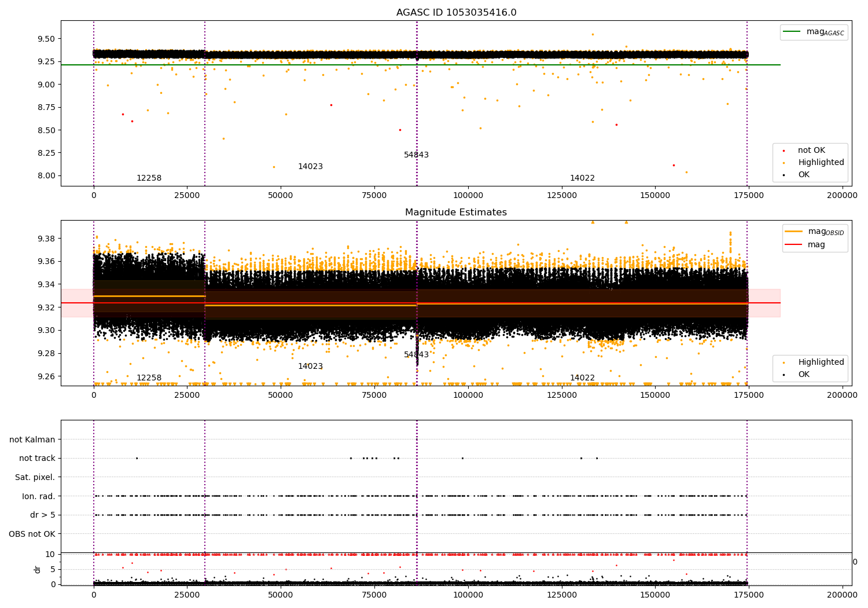Click the 'not track' row label
868x608 pixels.
pos(37,458)
